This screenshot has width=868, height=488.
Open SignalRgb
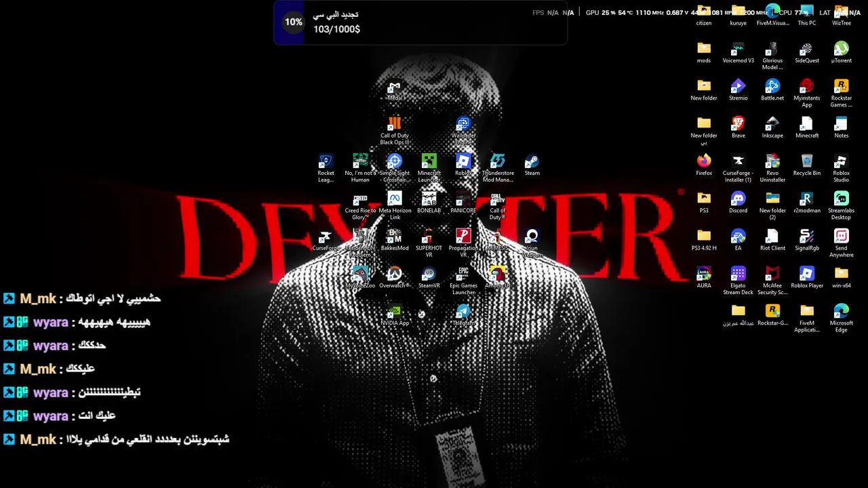(807, 240)
